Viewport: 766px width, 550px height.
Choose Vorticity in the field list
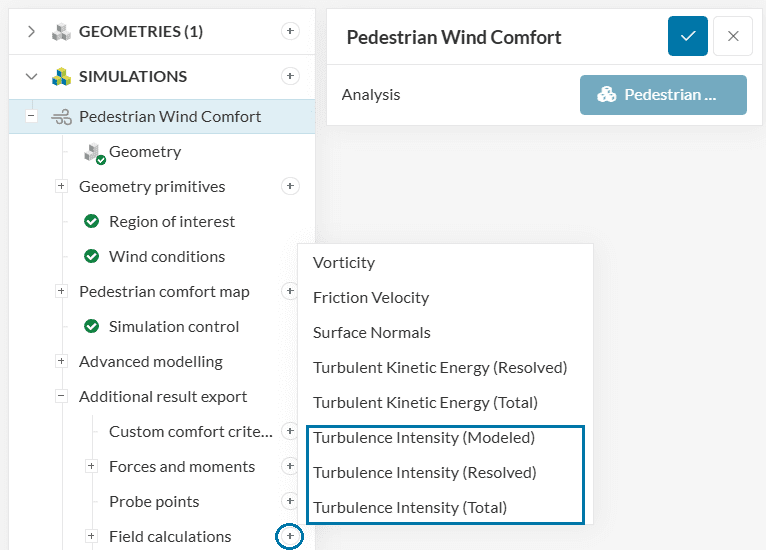click(x=344, y=262)
